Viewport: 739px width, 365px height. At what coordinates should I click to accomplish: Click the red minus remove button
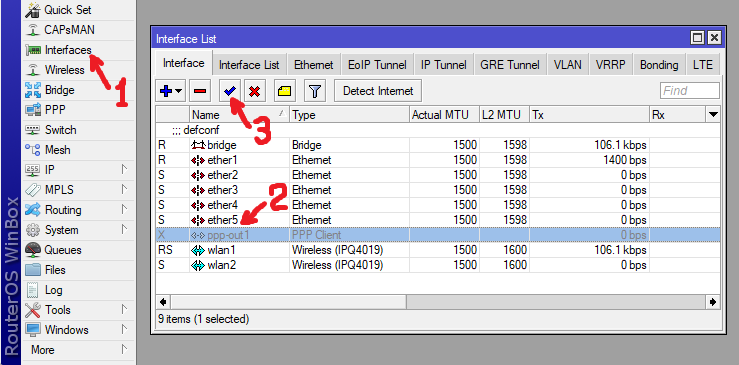click(x=200, y=91)
